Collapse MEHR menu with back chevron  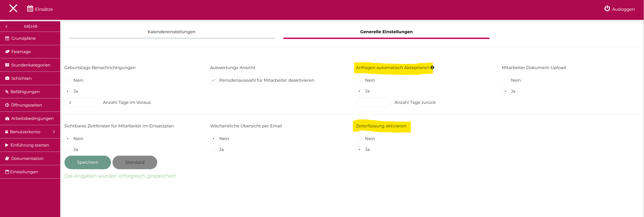(x=6, y=27)
